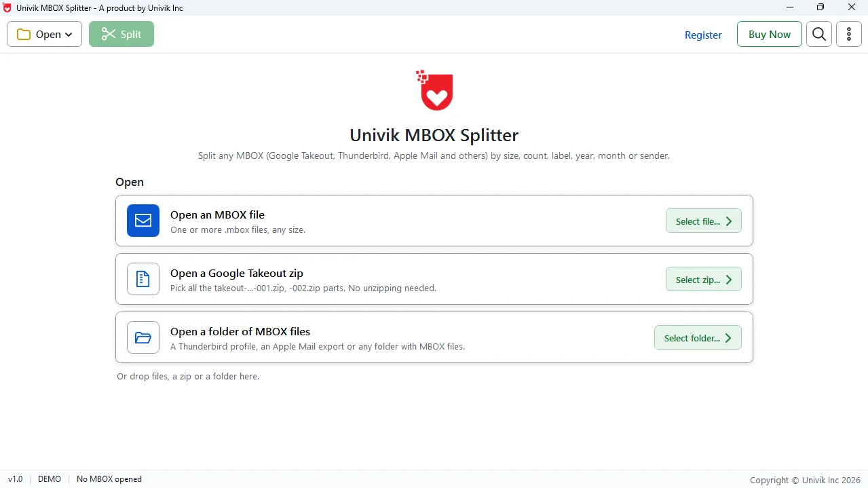Viewport: 868px width, 488px height.
Task: Click the Open an MBOX file heading
Action: coord(217,214)
